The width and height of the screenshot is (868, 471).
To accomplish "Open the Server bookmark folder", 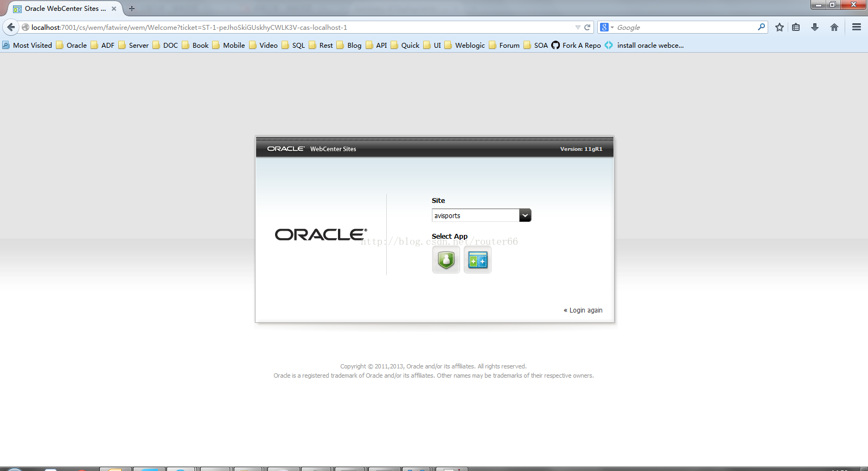I will (133, 45).
